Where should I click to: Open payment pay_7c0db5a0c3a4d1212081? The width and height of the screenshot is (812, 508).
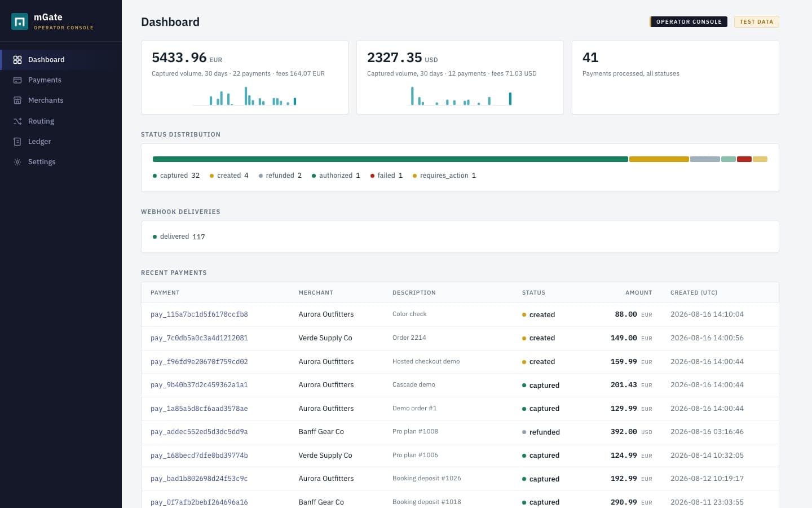(199, 338)
